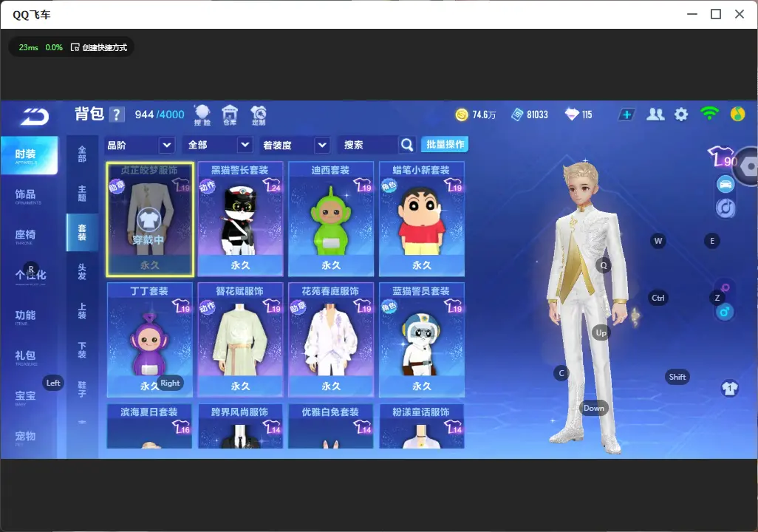Click the 23ms latency readout
Screen dimensions: 758x532
tap(29, 47)
